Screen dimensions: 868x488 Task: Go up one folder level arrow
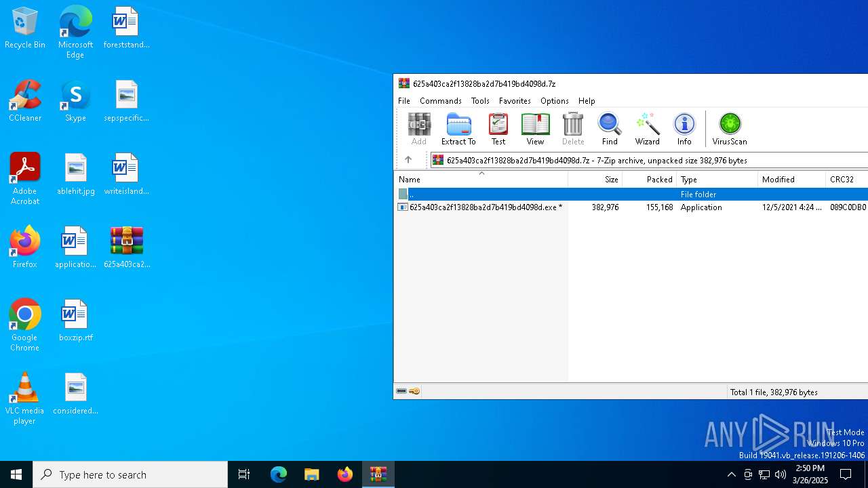(408, 160)
